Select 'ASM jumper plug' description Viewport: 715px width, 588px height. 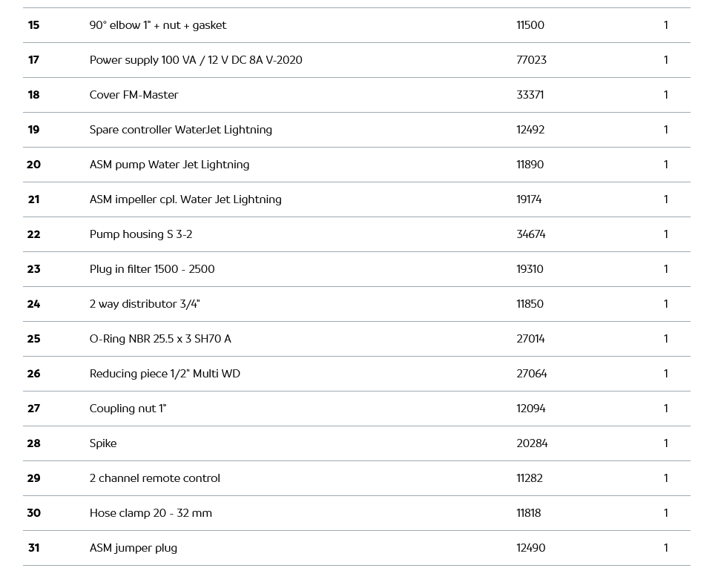click(x=133, y=548)
